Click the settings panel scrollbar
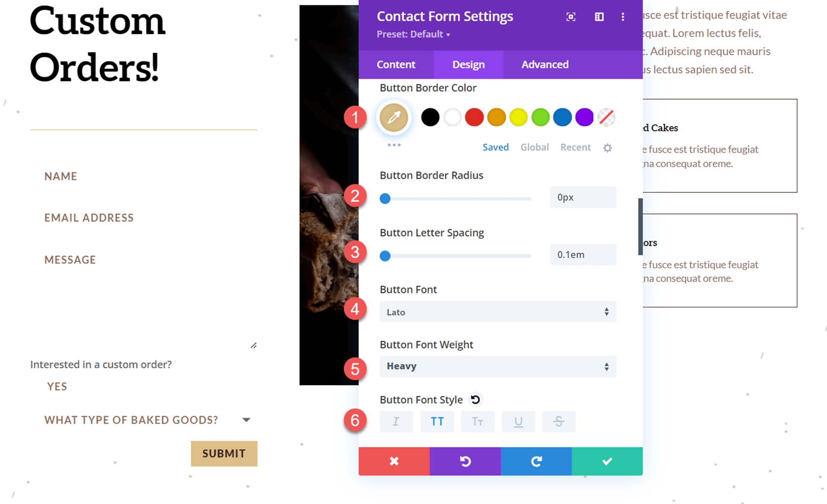 click(640, 226)
